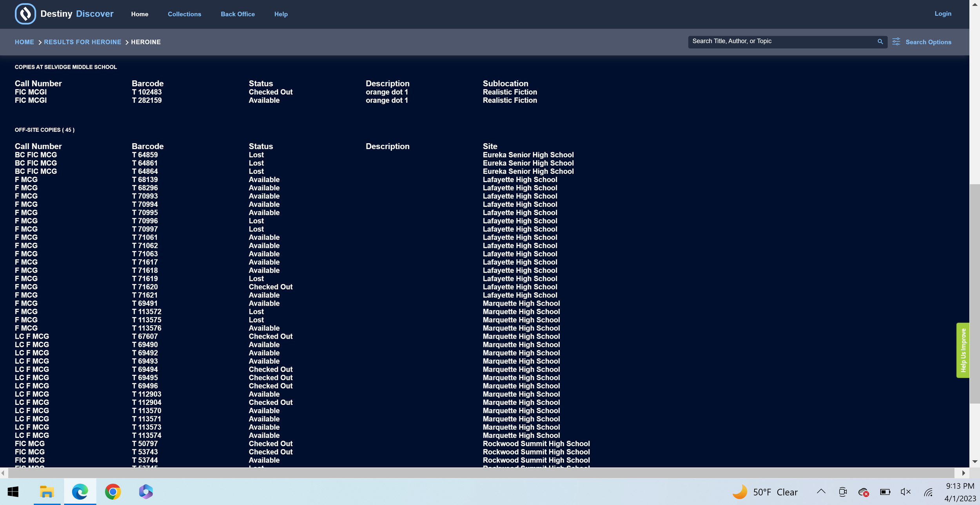Viewport: 980px width, 505px height.
Task: Click the Destiny Discover logo icon
Action: (25, 14)
